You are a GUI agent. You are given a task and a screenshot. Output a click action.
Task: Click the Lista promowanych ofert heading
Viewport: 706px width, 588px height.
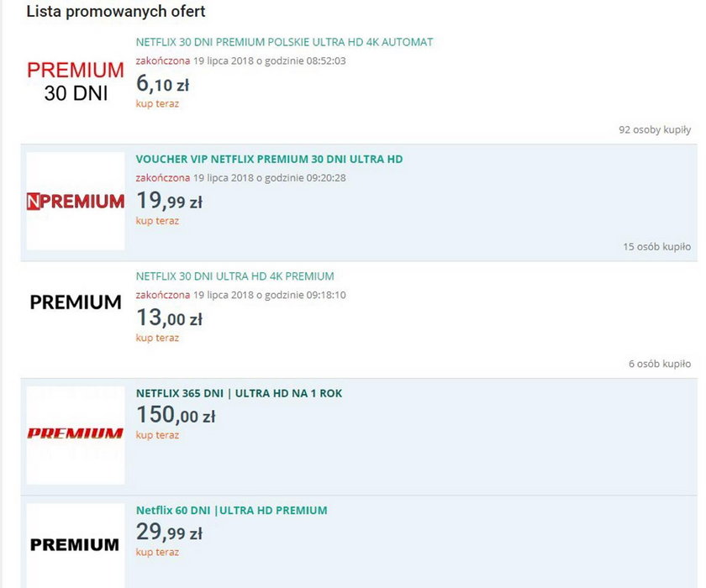tap(116, 11)
